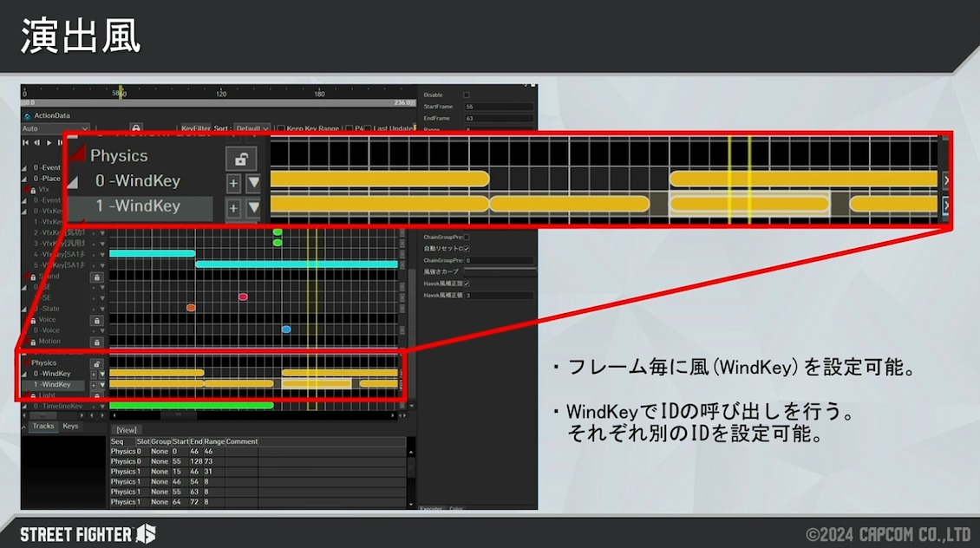980x548 pixels.
Task: Collapse the panel using the chevron beside Tracks
Action: [24, 427]
